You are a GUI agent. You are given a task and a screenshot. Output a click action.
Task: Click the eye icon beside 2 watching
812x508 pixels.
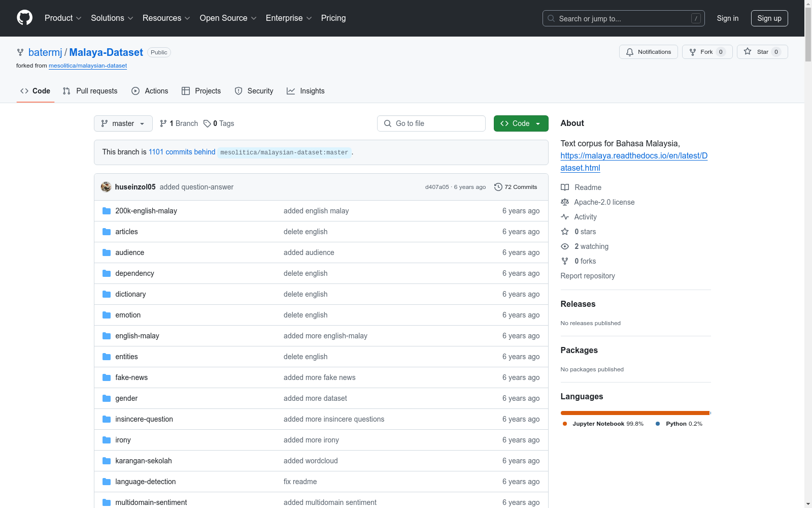tap(565, 246)
